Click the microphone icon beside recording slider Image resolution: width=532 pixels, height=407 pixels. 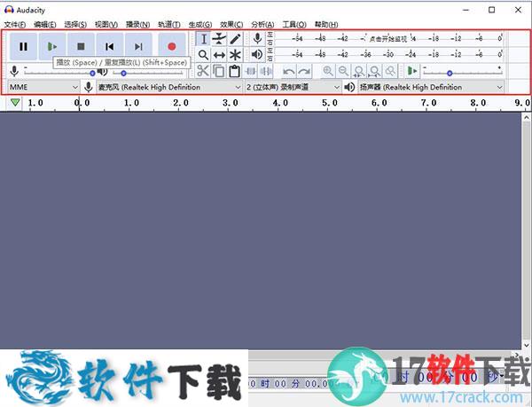(14, 71)
